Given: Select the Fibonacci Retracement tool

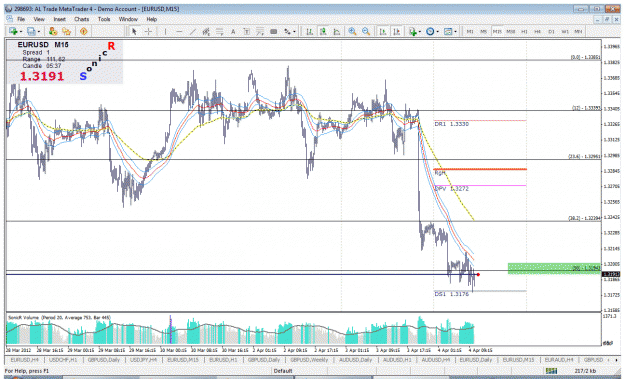Looking at the screenshot, I should point(220,31).
